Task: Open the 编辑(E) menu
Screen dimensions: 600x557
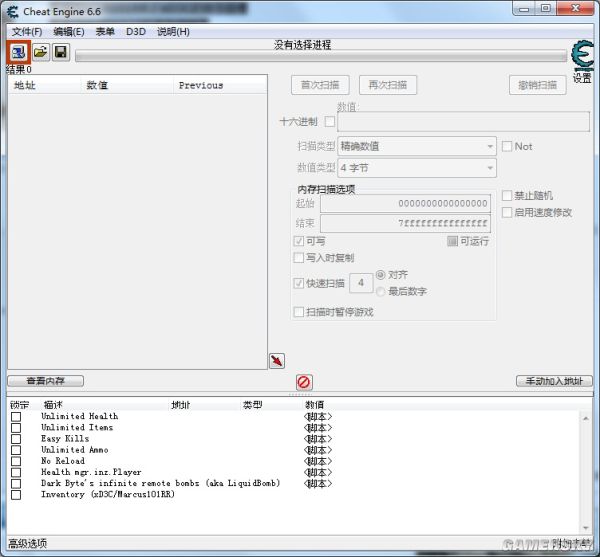Action: click(69, 32)
